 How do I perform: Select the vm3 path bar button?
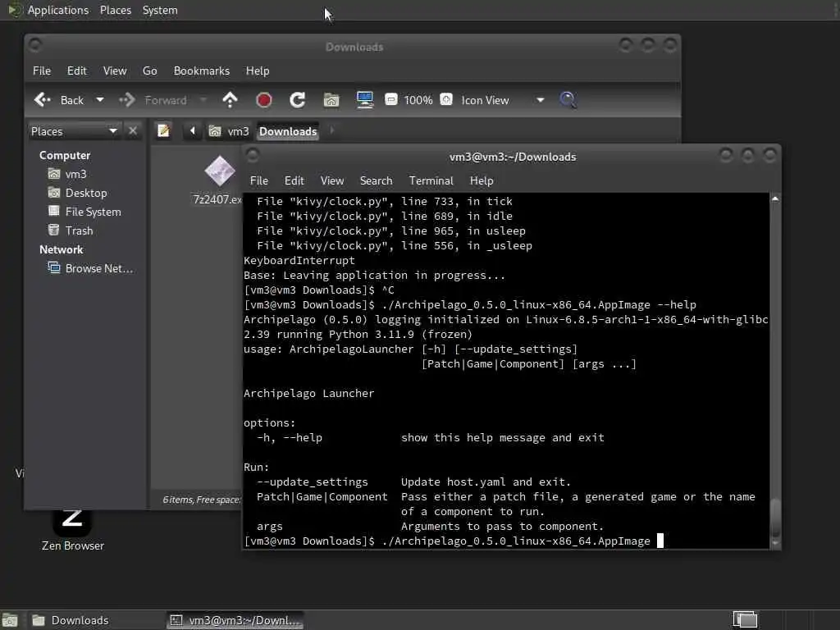(x=230, y=131)
